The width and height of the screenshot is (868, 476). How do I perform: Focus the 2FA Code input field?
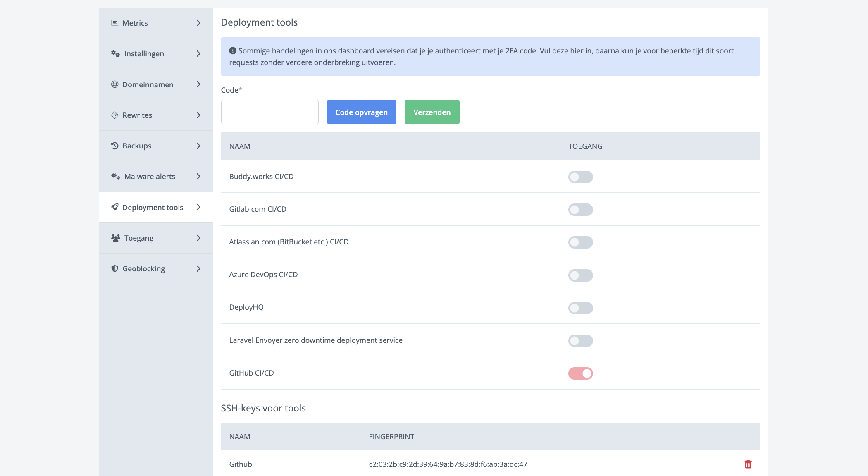coord(269,112)
